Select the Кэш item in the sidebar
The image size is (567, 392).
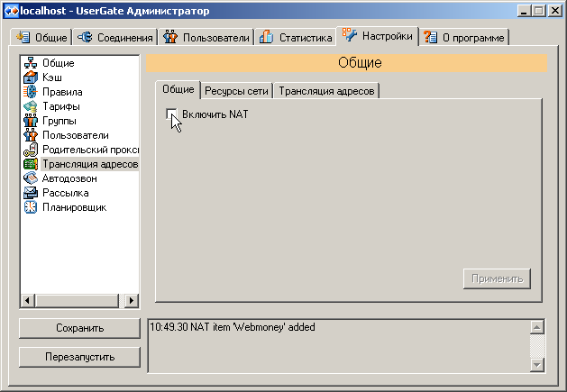pyautogui.click(x=52, y=77)
